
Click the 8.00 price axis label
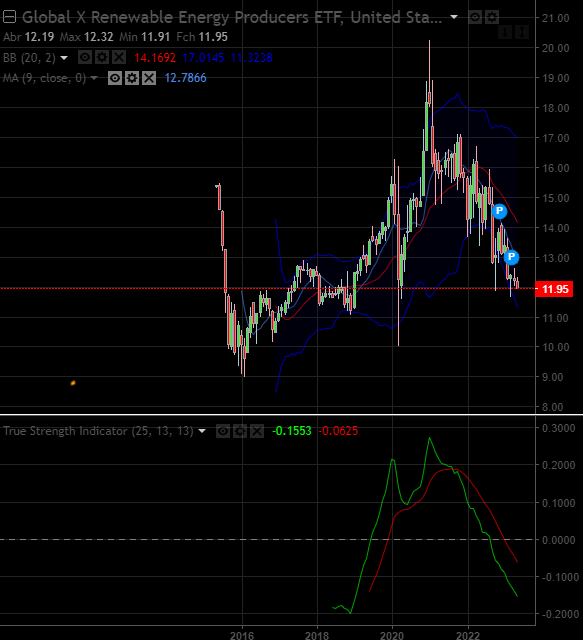552,407
